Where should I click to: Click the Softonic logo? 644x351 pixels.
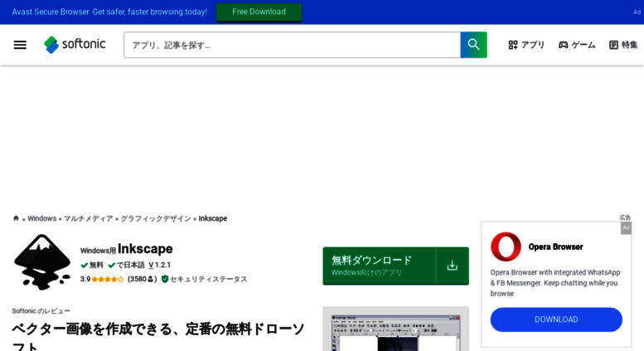click(x=75, y=44)
